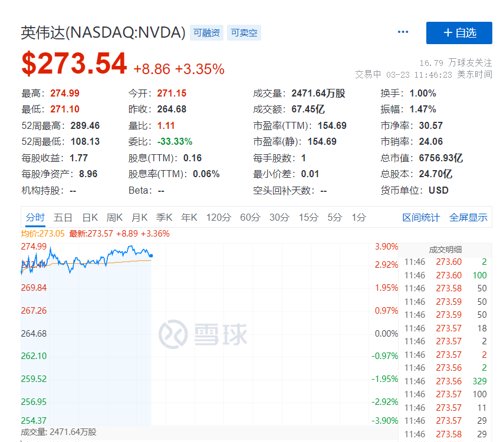Add NVDA to watchlist with 自选 button
The width and height of the screenshot is (500, 442).
point(459,33)
